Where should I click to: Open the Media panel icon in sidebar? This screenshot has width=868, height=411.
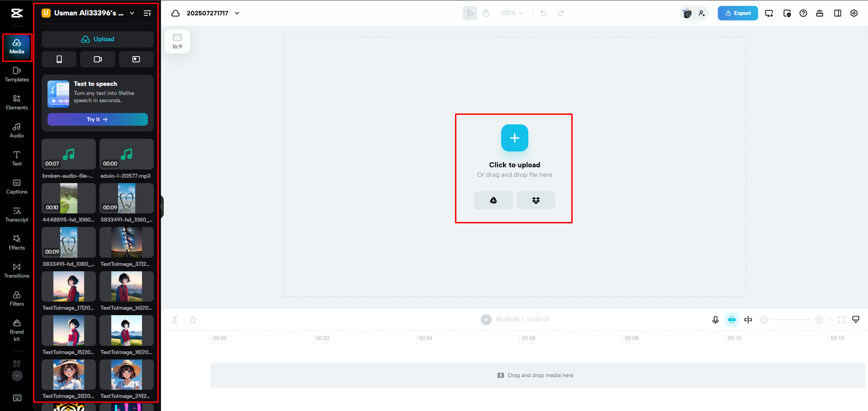tap(17, 47)
